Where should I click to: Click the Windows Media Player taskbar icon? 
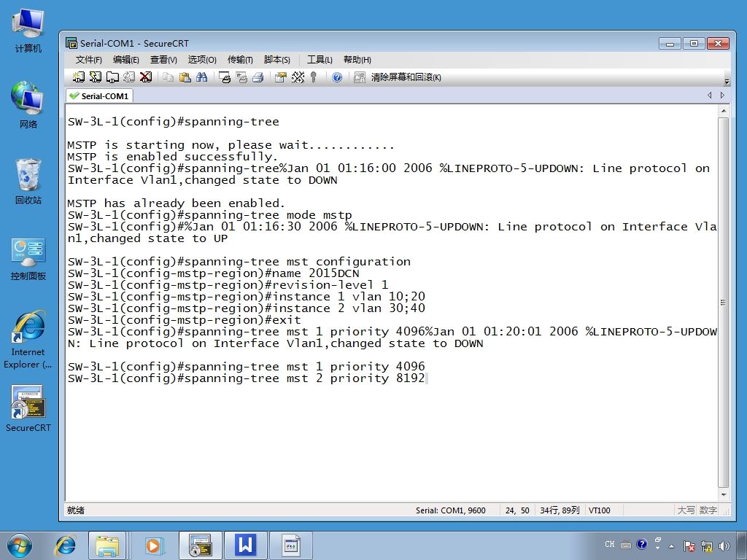coord(153,545)
